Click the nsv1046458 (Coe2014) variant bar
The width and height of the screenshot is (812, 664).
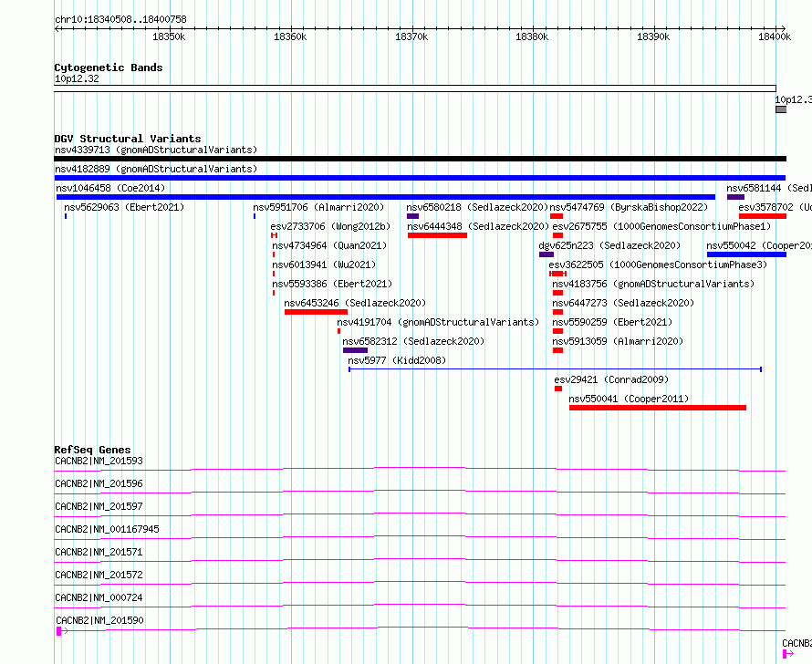[x=386, y=197]
